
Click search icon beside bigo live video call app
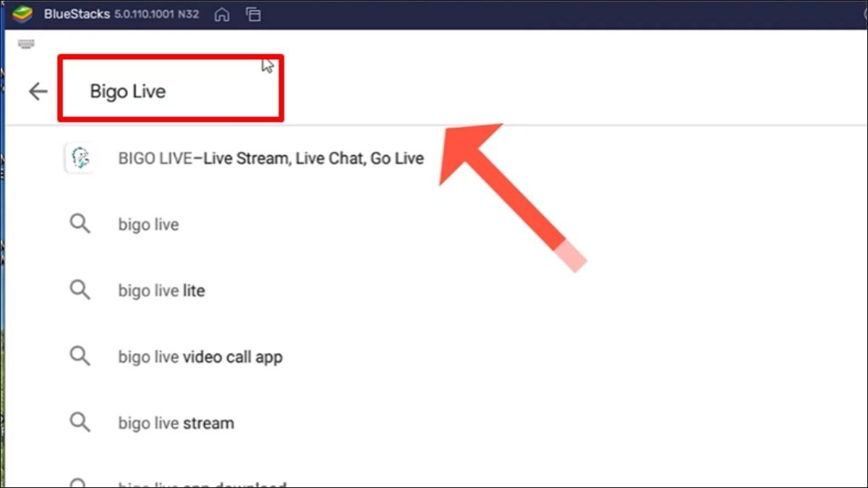[x=80, y=356]
